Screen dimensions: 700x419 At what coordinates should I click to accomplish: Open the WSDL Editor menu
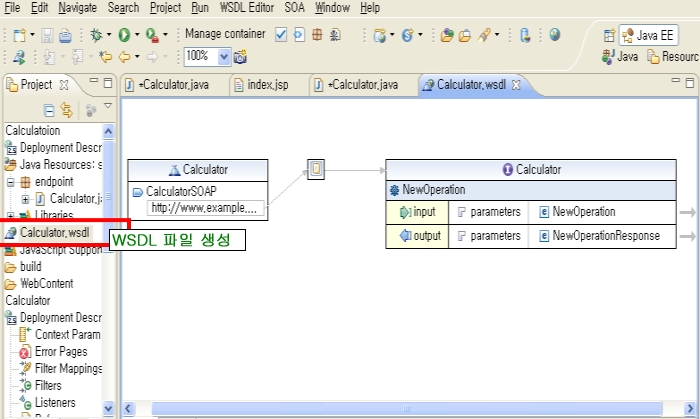click(x=244, y=7)
